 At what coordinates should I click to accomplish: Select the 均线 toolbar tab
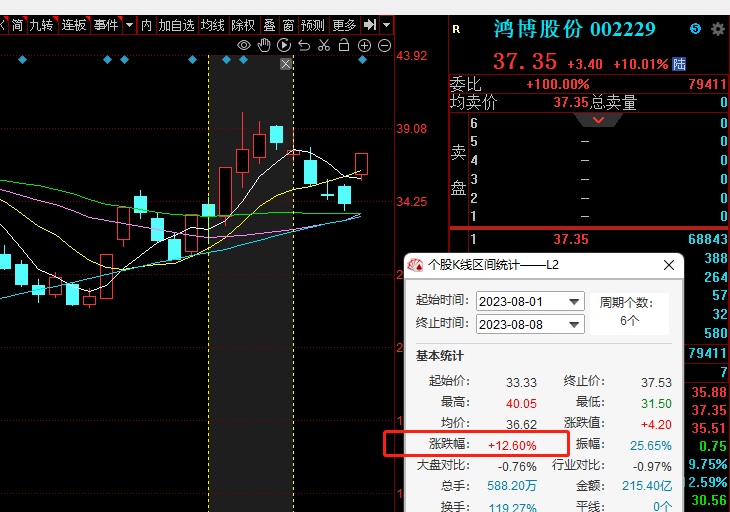(212, 25)
